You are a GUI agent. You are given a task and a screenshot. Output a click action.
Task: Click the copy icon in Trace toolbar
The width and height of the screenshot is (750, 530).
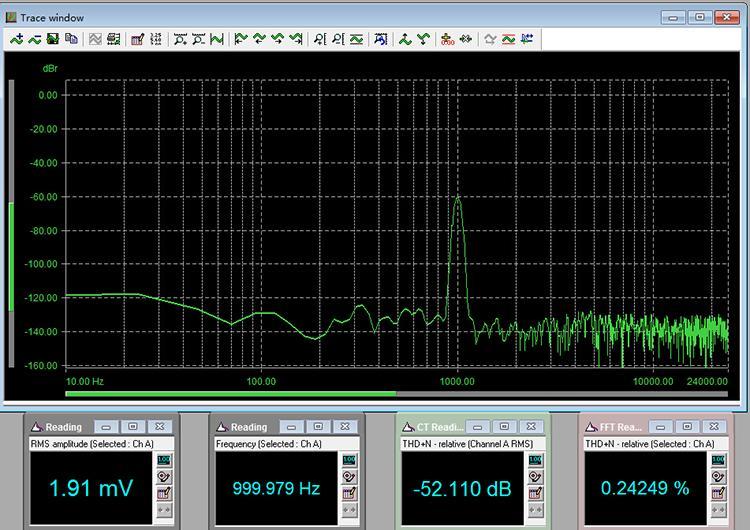(72, 39)
